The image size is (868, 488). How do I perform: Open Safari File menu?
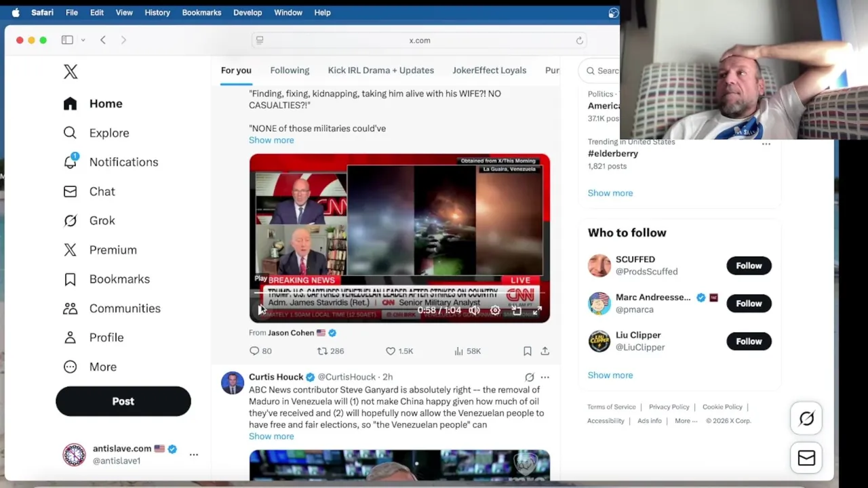[71, 12]
